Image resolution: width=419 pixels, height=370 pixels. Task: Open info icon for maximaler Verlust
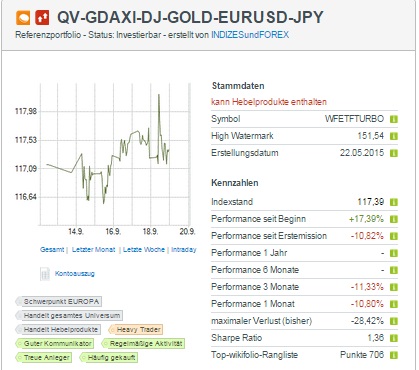394,321
